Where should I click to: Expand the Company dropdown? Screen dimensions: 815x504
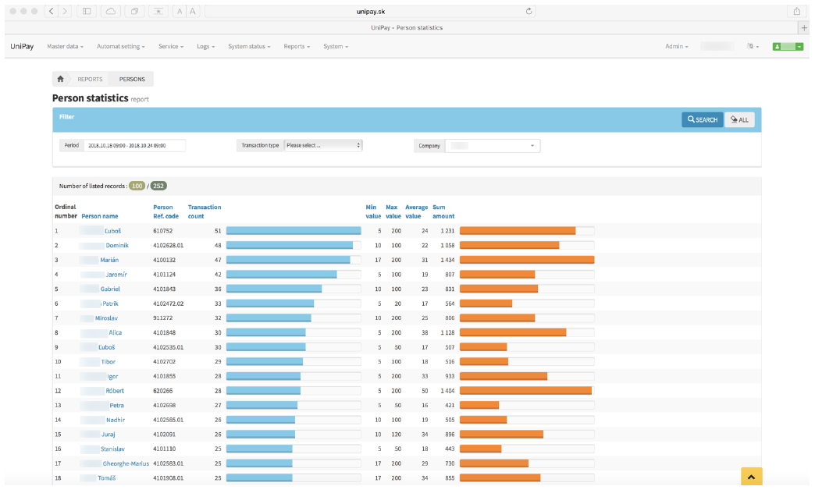(493, 146)
